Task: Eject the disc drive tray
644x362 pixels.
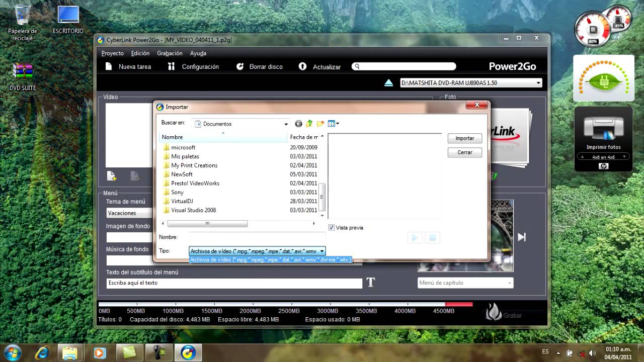Action: 388,83
